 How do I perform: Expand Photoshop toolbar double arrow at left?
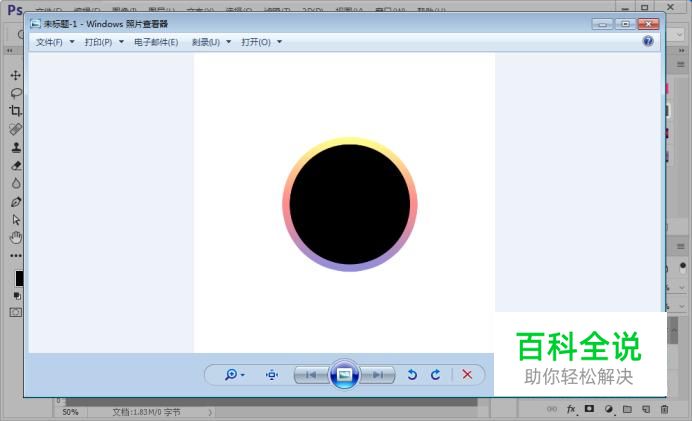9,51
